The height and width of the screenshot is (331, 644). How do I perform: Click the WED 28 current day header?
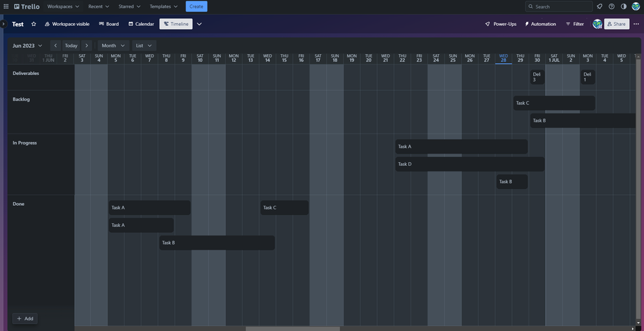click(x=503, y=58)
